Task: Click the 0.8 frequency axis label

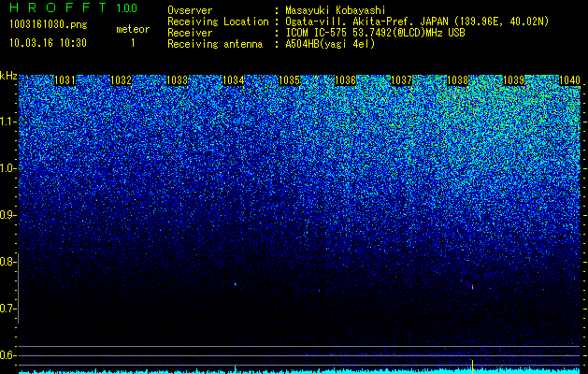Action: [7, 262]
